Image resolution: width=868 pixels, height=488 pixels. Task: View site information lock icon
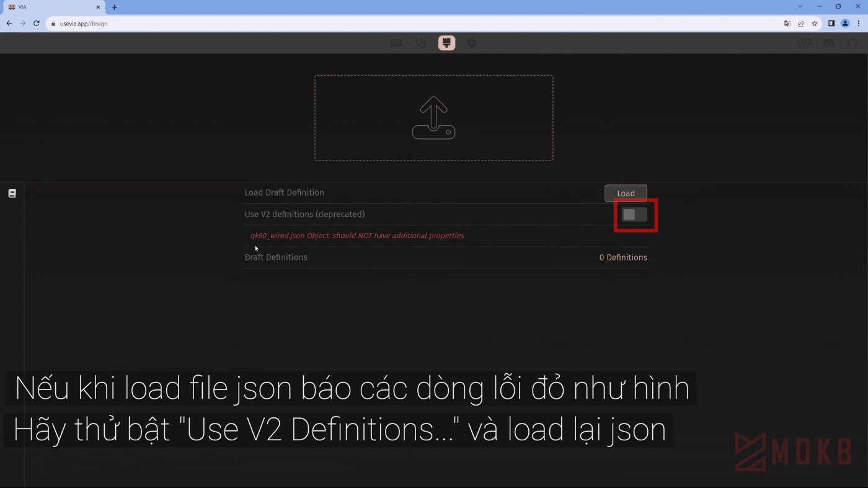(x=53, y=24)
